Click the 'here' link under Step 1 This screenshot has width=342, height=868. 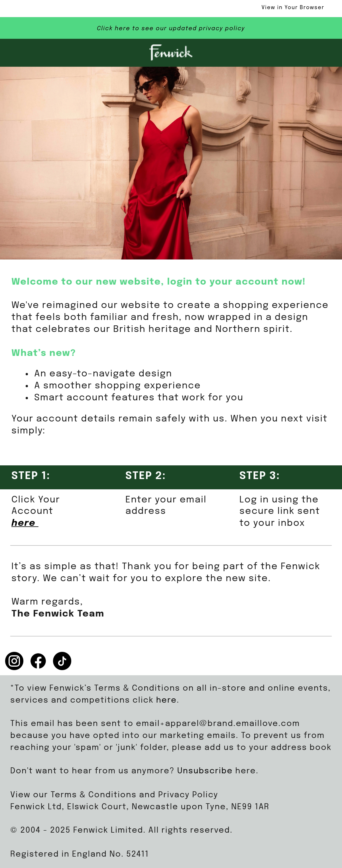click(24, 523)
